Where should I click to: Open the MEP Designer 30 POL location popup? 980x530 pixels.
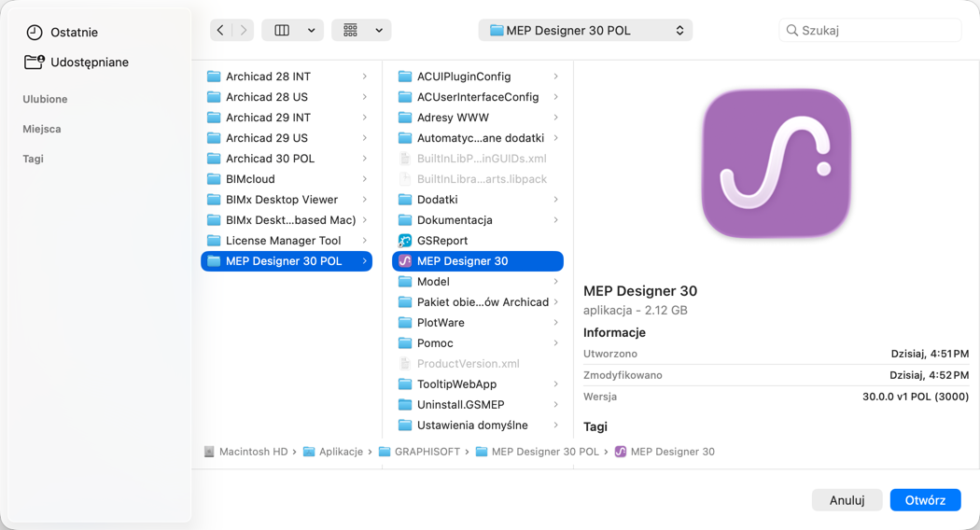tap(585, 30)
